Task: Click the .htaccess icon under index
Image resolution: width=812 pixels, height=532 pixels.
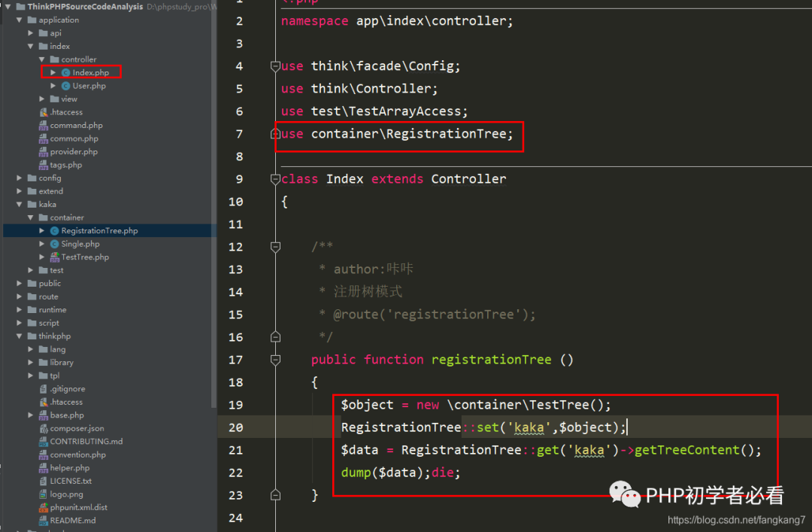Action: pyautogui.click(x=44, y=112)
